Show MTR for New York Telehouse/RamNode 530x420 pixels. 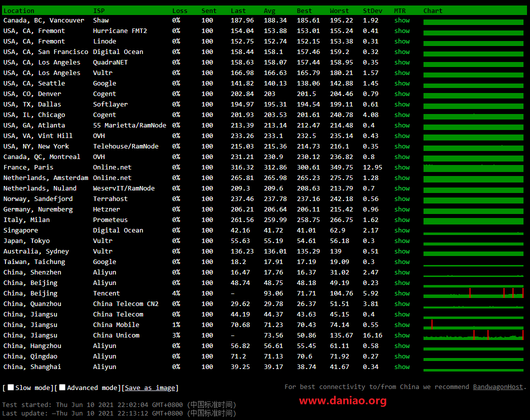click(x=402, y=146)
